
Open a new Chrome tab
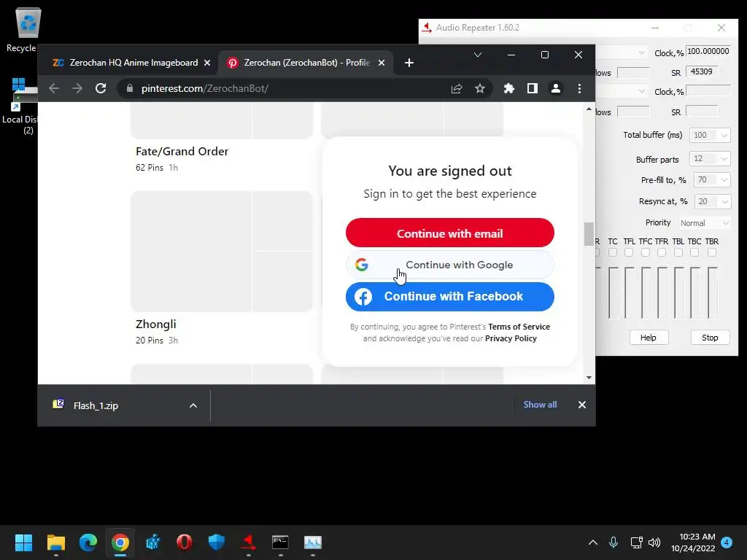pyautogui.click(x=409, y=63)
